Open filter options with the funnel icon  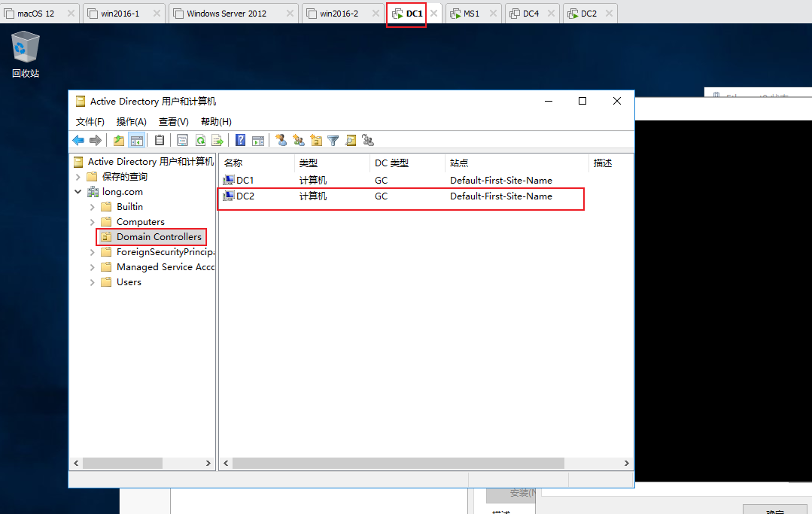pyautogui.click(x=333, y=140)
